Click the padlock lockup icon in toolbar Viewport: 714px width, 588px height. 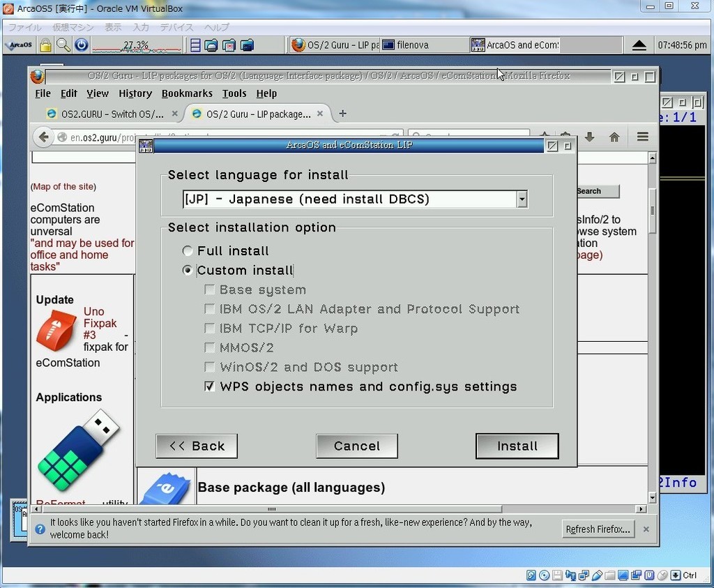coord(45,45)
